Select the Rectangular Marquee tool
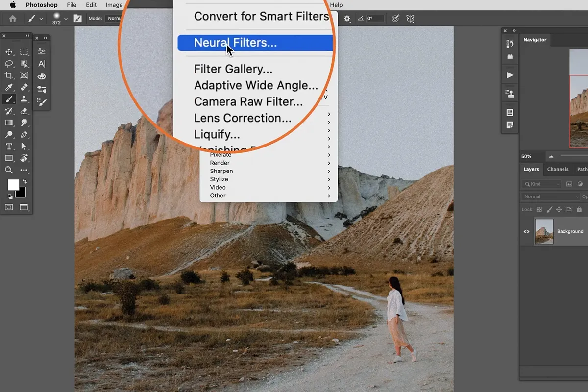588x392 pixels. pos(24,52)
